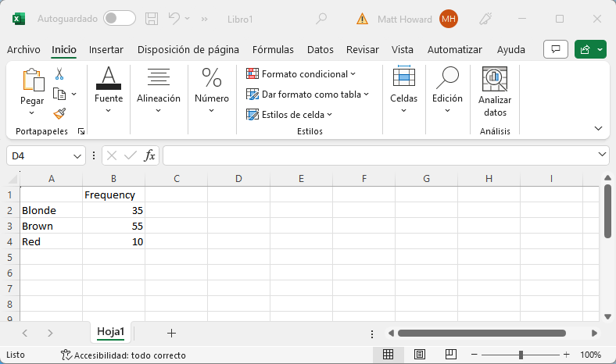Open the Insertar ribbon tab
The width and height of the screenshot is (616, 364).
click(106, 49)
